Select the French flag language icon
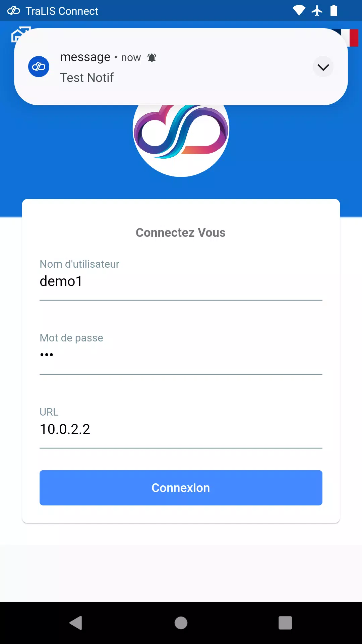This screenshot has width=362, height=644. 350,38
